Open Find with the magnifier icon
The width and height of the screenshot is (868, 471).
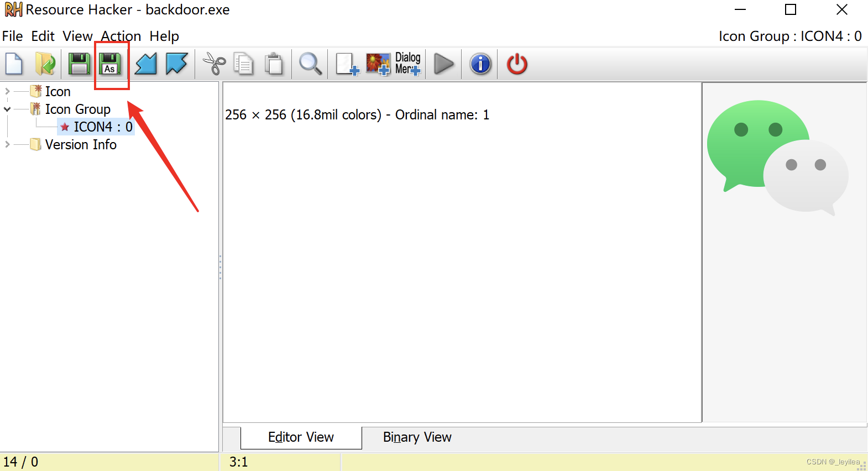310,64
